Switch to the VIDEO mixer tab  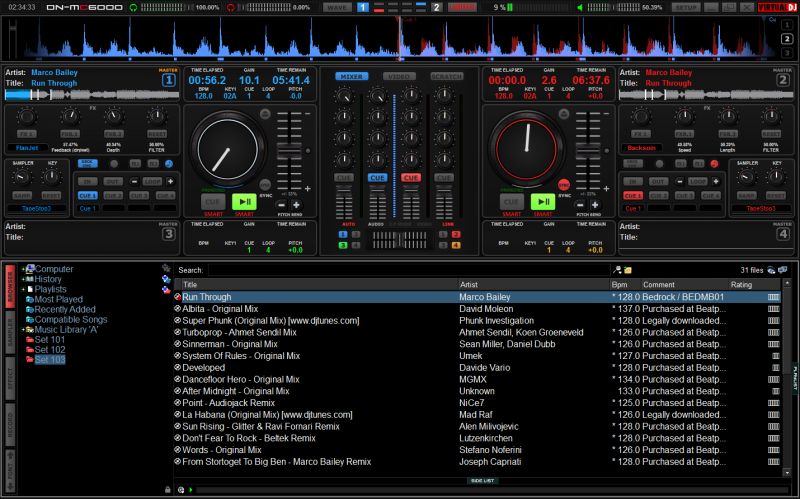coord(399,76)
